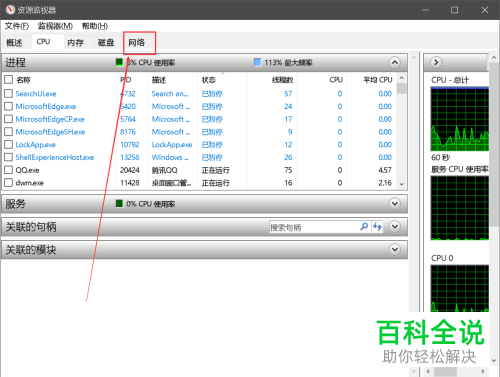Tick the dwm.exe checkbox

click(x=9, y=183)
